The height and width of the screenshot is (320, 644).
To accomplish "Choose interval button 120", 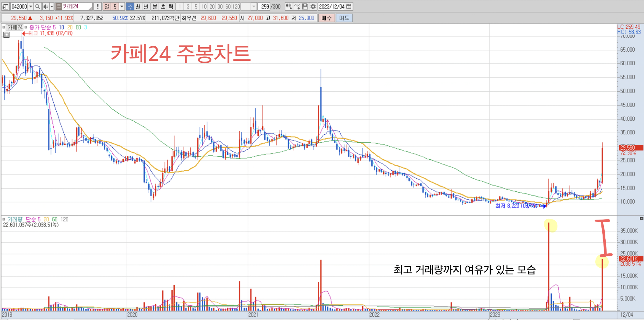I will tap(236, 6).
